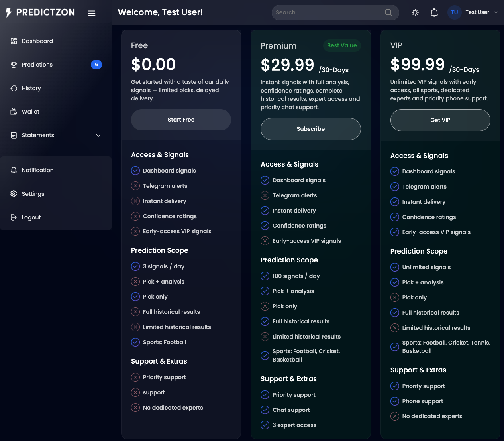The image size is (504, 441).
Task: Click VIP 'Sports: Football, Cricket, Tennis, Basketball'
Action: (x=446, y=347)
